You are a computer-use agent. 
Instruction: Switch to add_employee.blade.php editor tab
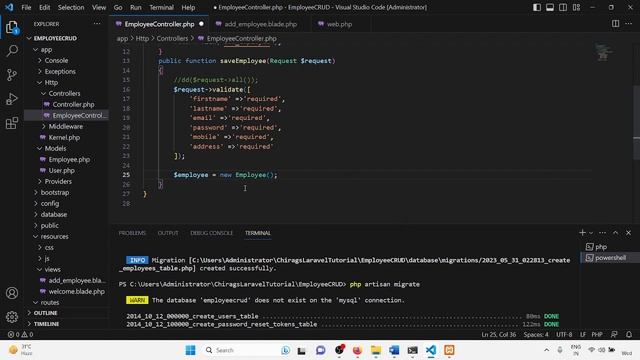tap(260, 24)
